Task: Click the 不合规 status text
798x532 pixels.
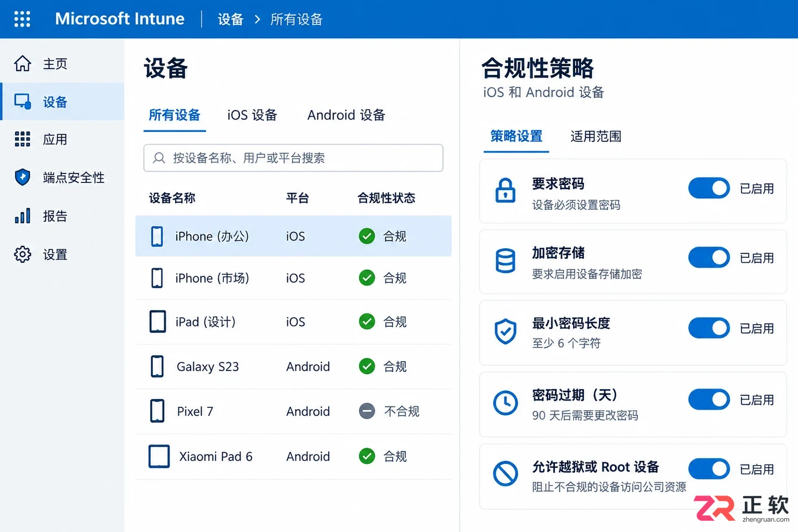Action: (x=402, y=411)
